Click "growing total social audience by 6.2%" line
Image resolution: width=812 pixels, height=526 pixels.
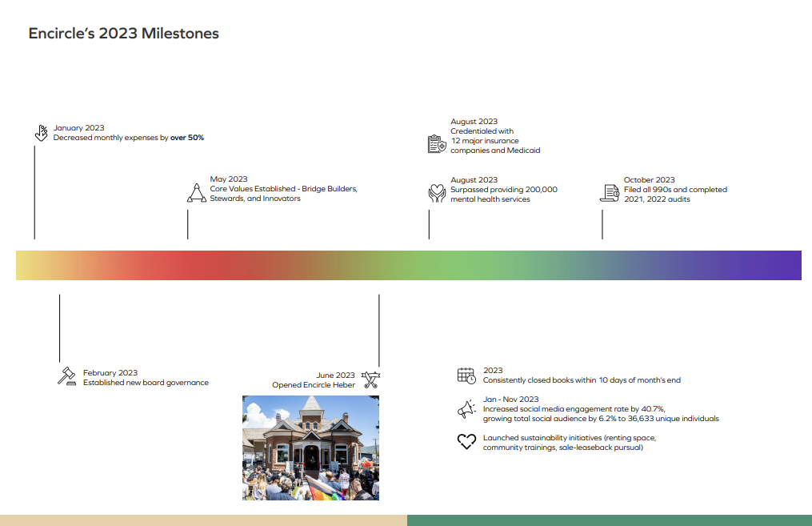601,419
